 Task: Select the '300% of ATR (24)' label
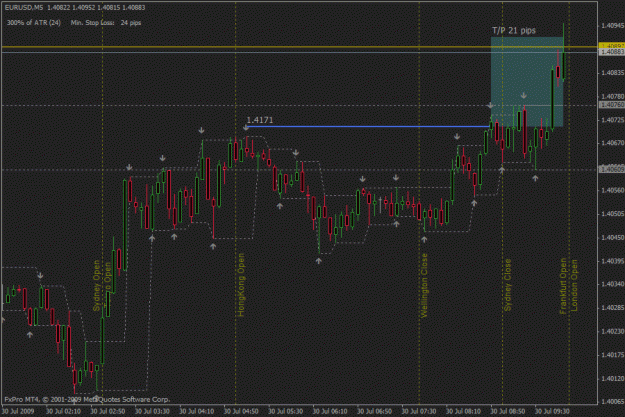(34, 23)
